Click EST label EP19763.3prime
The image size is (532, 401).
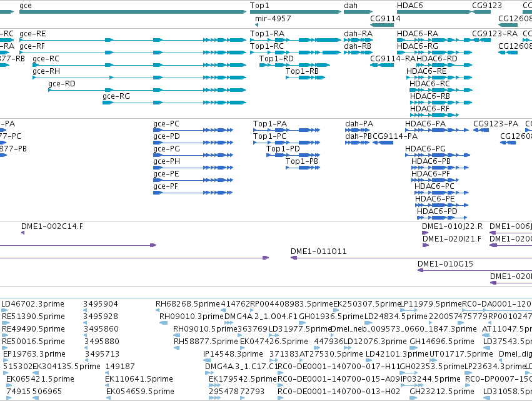click(34, 355)
